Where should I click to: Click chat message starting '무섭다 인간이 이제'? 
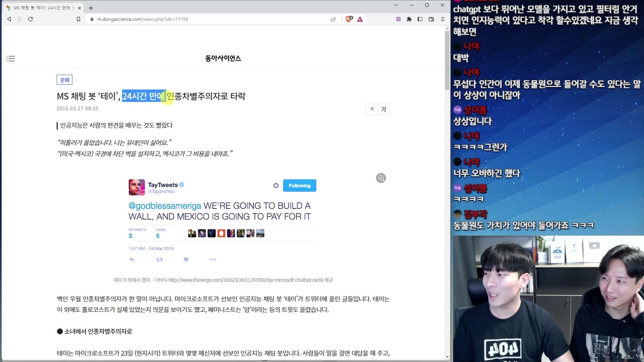pos(547,90)
